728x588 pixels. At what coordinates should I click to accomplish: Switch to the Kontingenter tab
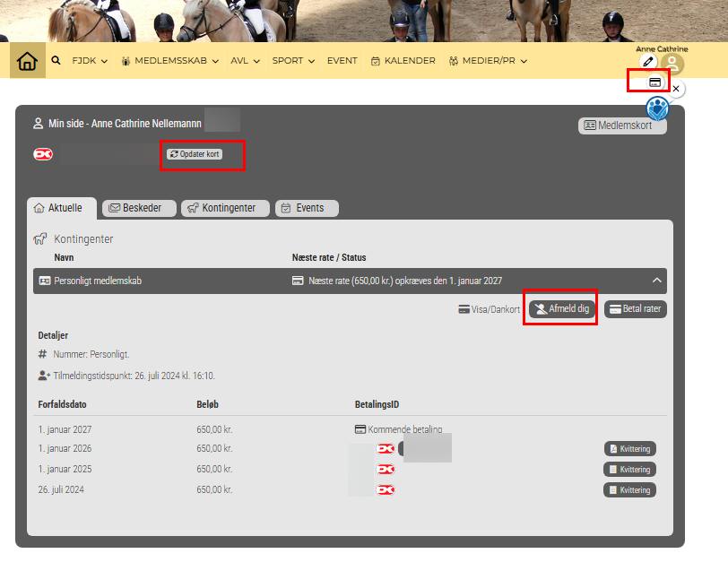[225, 208]
